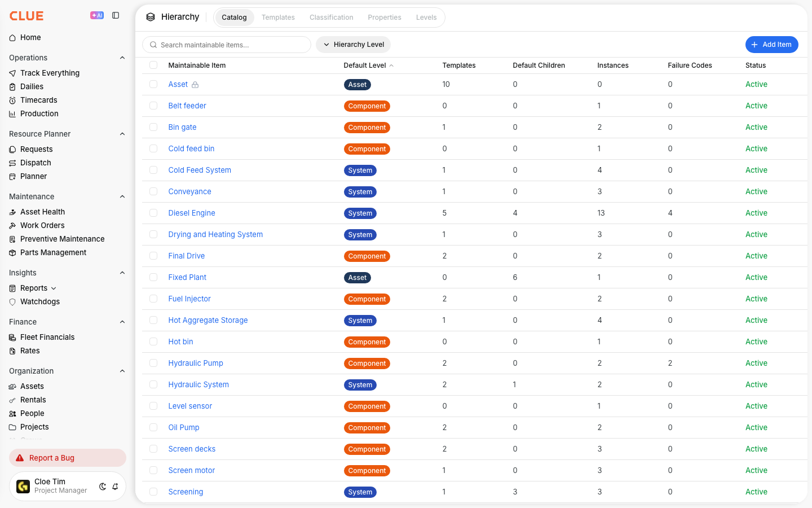This screenshot has width=812, height=508.
Task: Check the Hydraulic Pump row checkbox
Action: 153,363
